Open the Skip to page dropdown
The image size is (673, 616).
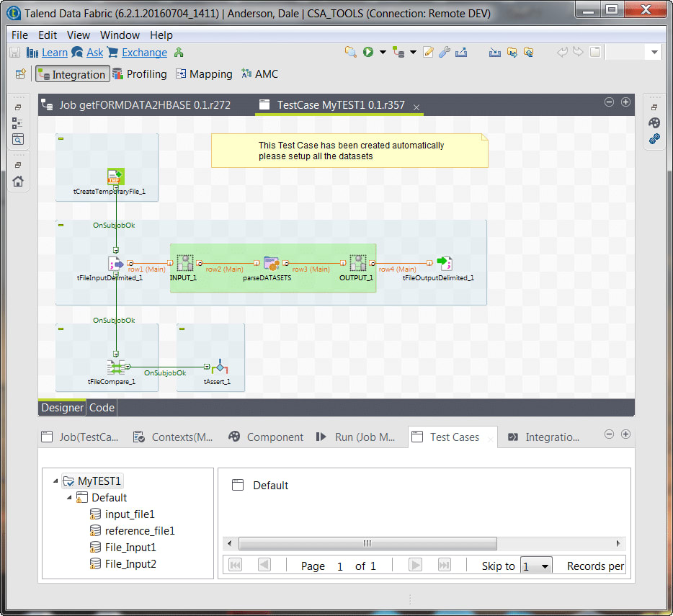click(545, 566)
